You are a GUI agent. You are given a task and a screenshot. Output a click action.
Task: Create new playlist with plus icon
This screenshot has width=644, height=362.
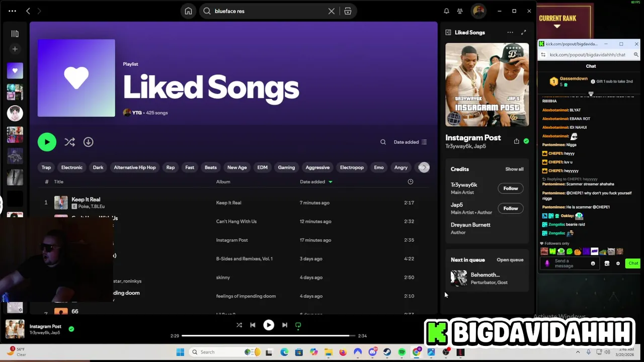[15, 49]
